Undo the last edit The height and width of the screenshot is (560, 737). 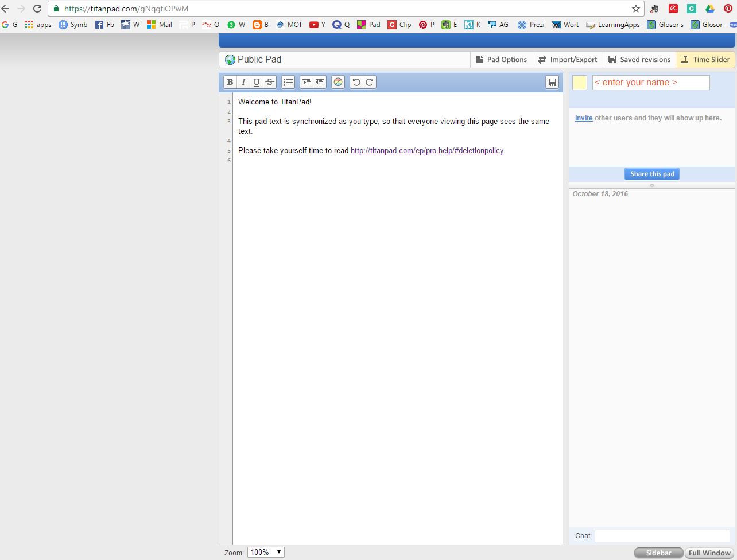pos(356,82)
